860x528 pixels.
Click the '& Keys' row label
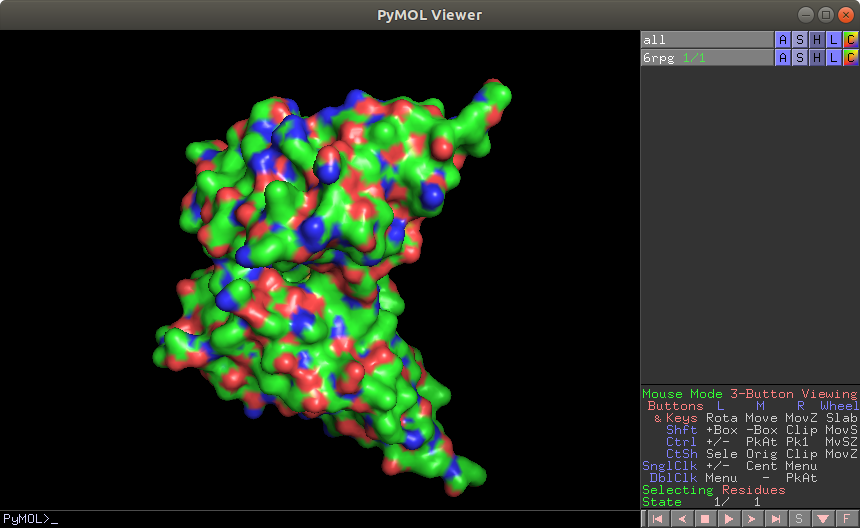click(x=675, y=418)
